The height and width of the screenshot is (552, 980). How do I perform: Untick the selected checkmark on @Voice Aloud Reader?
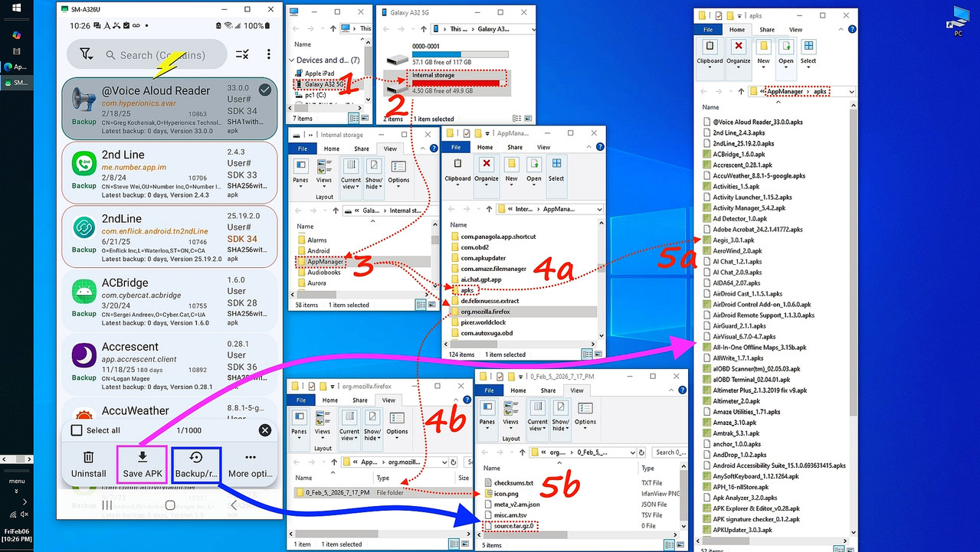click(264, 90)
